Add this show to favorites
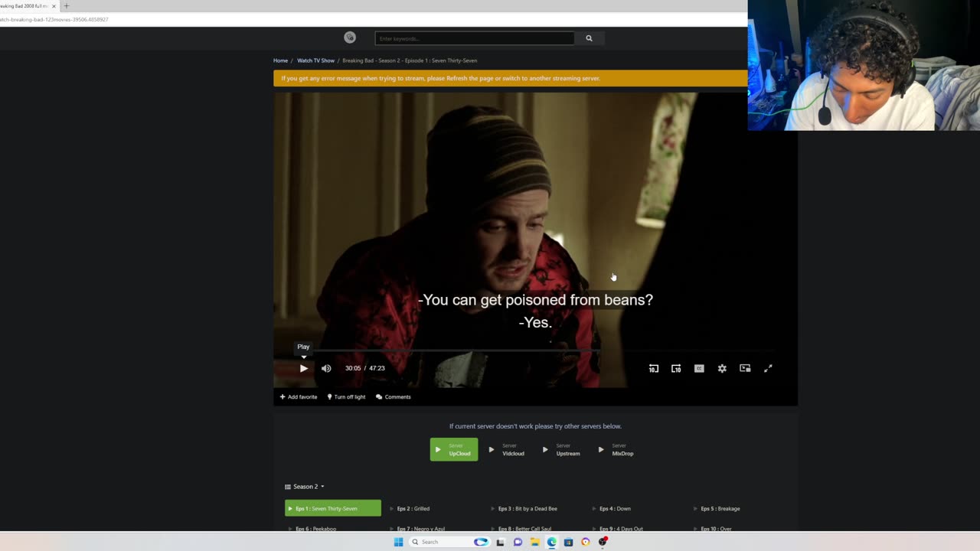 coord(299,396)
